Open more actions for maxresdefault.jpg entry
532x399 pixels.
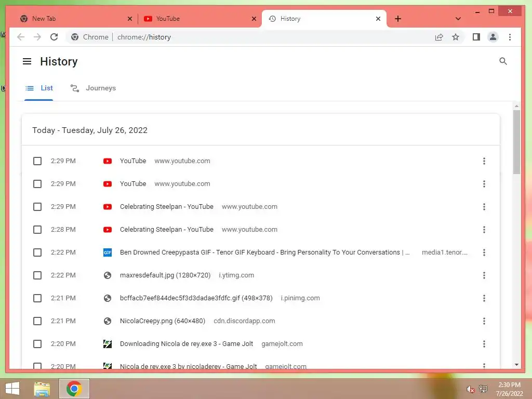pyautogui.click(x=484, y=275)
